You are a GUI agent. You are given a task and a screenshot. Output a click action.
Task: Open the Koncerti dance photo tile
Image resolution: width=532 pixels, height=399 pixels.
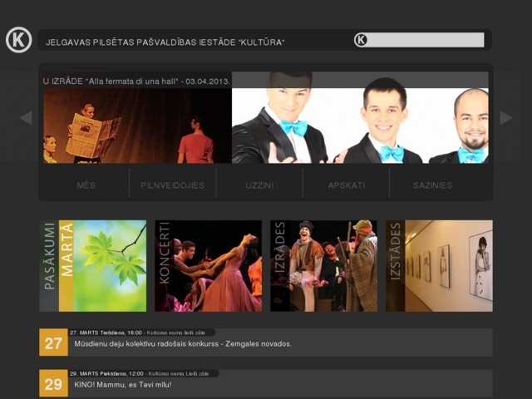pyautogui.click(x=208, y=266)
